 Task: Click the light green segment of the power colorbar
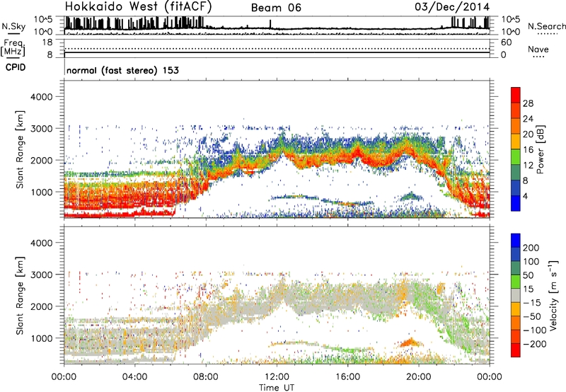click(x=516, y=157)
